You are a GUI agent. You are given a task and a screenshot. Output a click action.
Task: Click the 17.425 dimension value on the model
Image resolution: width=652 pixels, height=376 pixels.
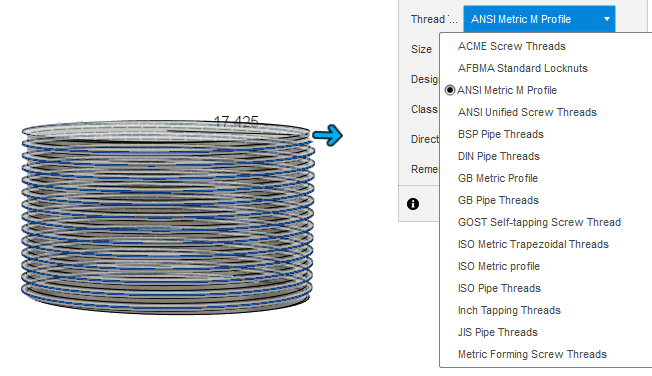pyautogui.click(x=236, y=121)
